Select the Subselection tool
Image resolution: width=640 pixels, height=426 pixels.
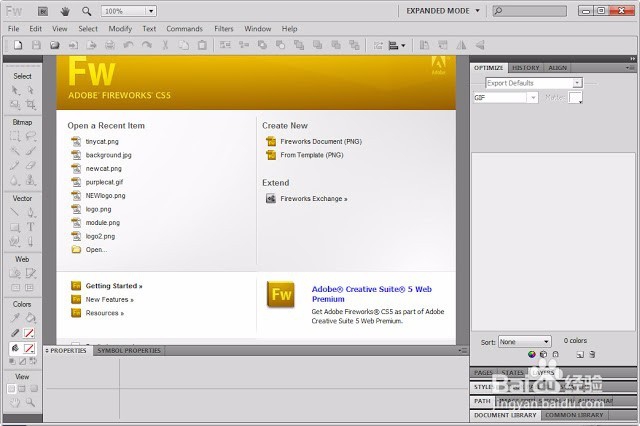pos(31,90)
